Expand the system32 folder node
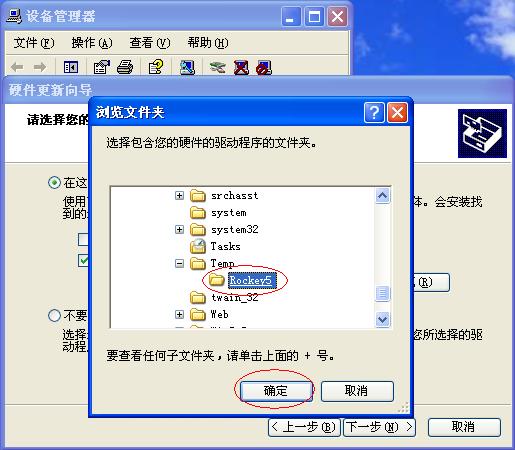This screenshot has height=450, width=515. pos(179,229)
